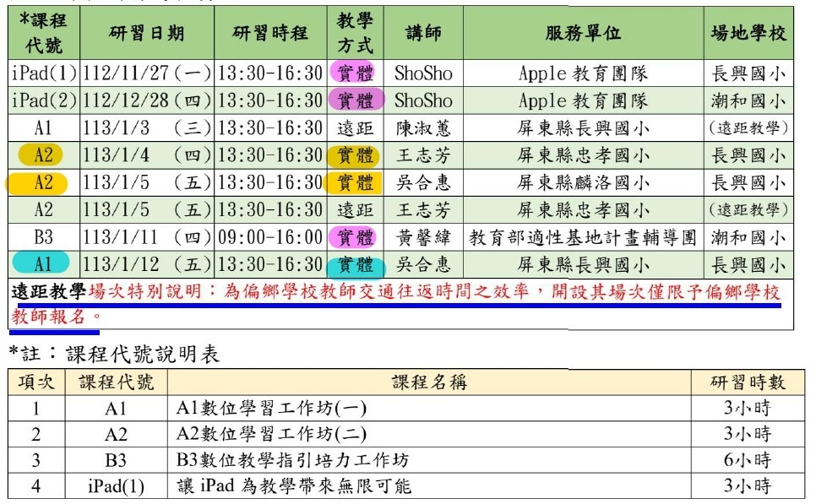Click the 教學方式 column header

pyautogui.click(x=356, y=33)
